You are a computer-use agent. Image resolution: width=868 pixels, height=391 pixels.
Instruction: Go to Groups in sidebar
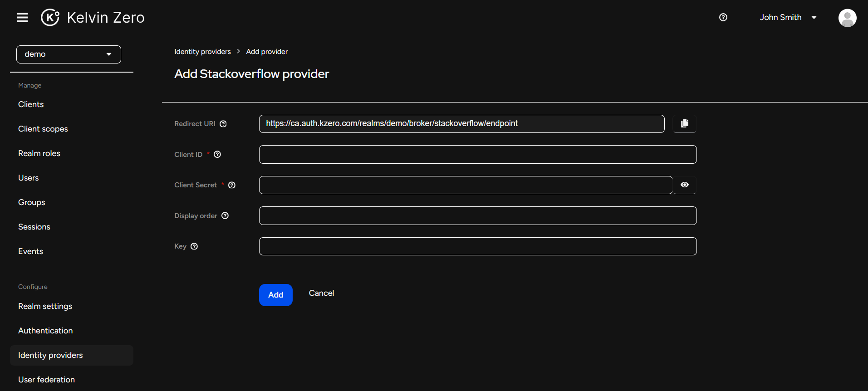32,202
